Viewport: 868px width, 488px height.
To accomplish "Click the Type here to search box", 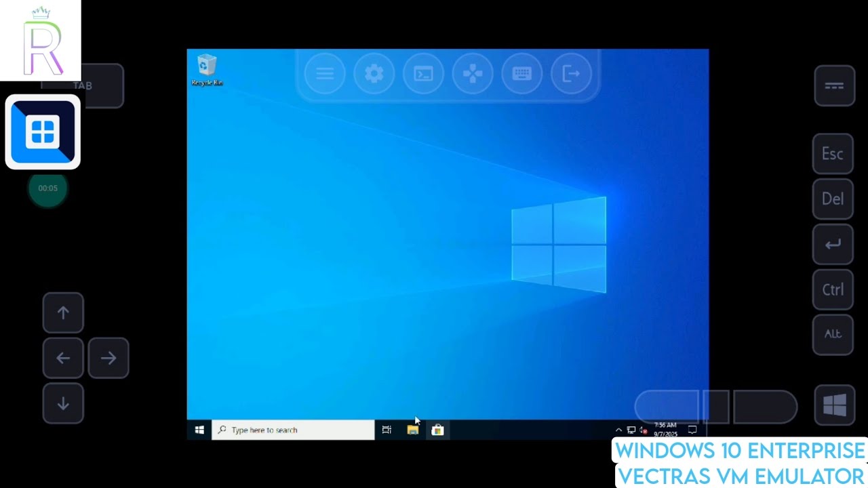I will 293,430.
